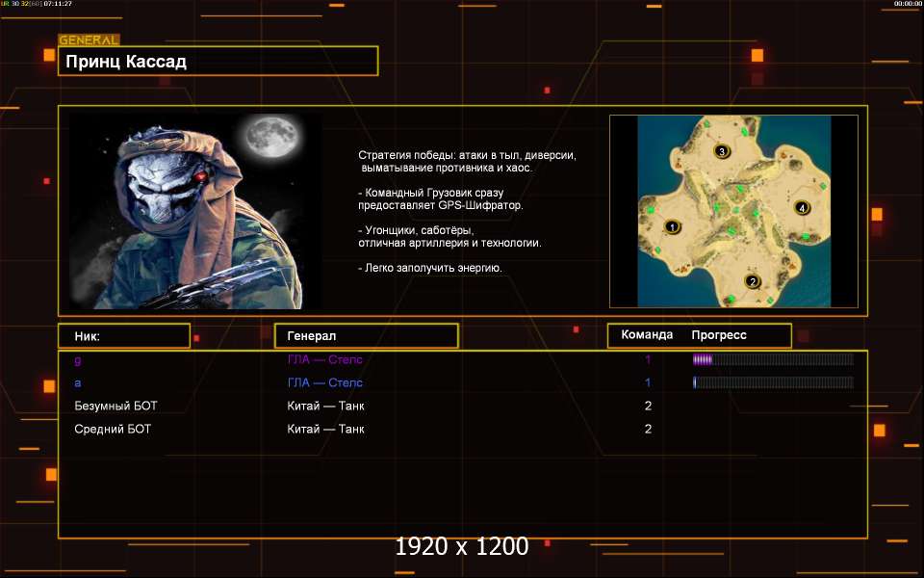Click team number 1 for player a
Screen dimensions: 924x578
(648, 382)
